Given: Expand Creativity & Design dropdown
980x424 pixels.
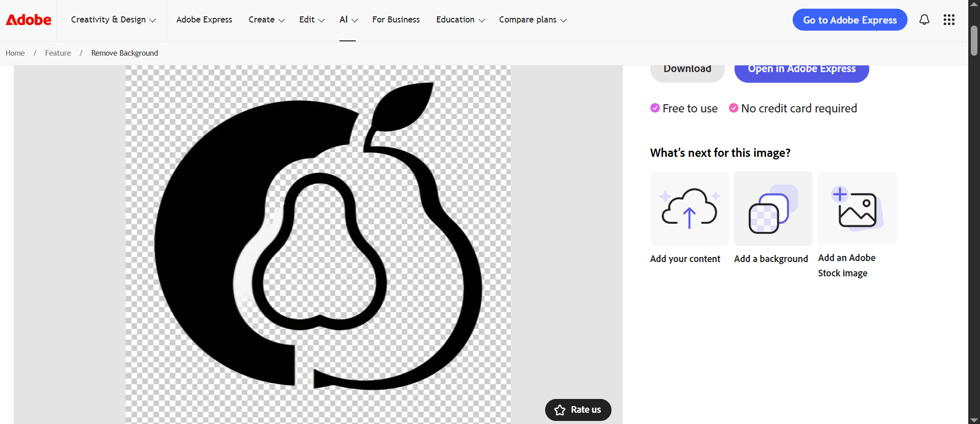Looking at the screenshot, I should pos(113,20).
